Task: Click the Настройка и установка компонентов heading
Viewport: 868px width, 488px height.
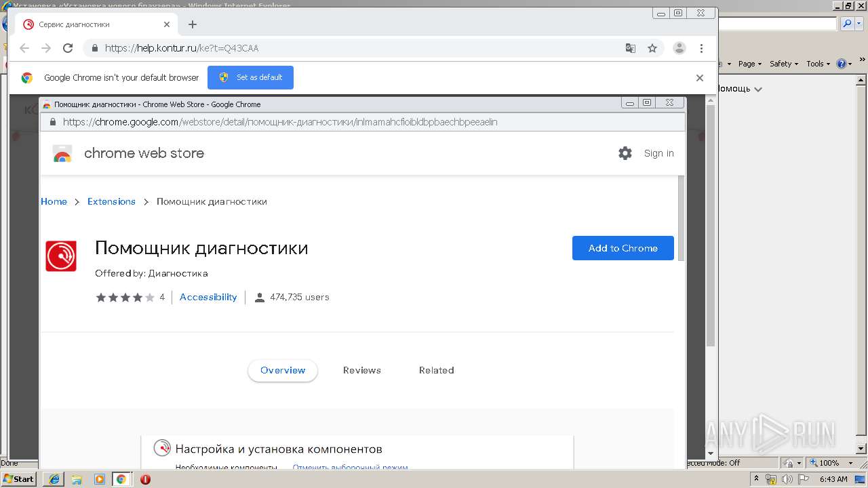Action: click(x=279, y=449)
